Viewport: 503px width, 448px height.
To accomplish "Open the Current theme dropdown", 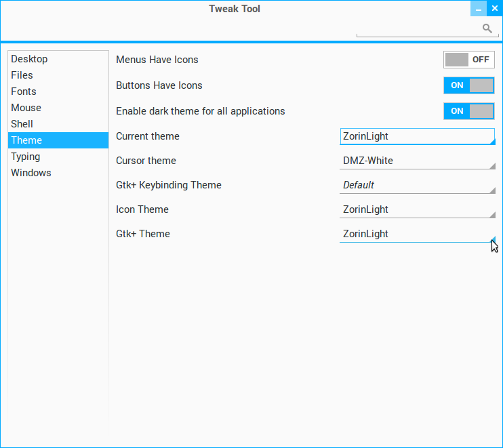I will [x=417, y=136].
